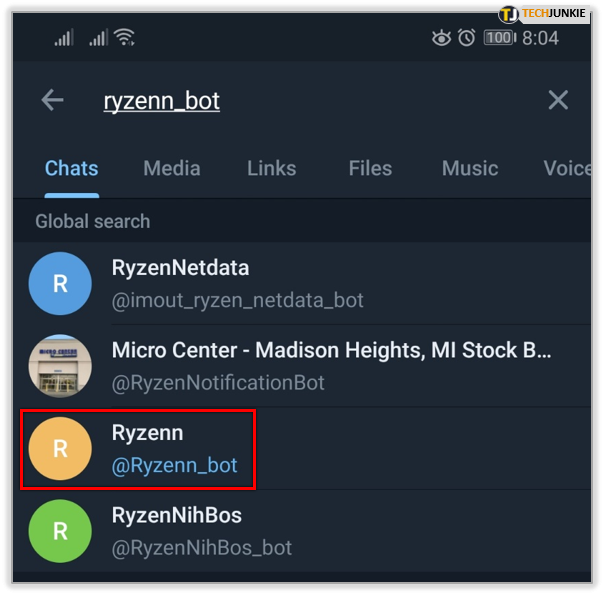Open Micro Center Madison Heights result
Viewport: 604px width, 595px height.
click(x=330, y=366)
